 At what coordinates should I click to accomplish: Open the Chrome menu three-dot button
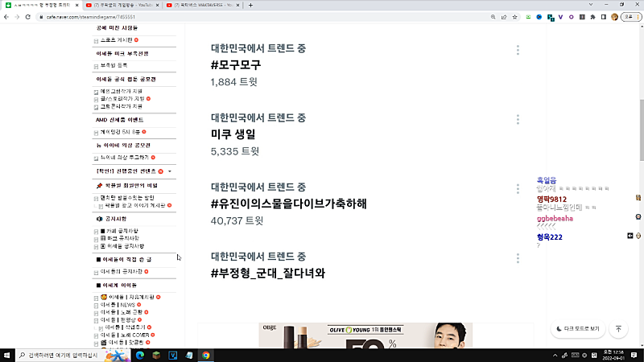[638, 17]
